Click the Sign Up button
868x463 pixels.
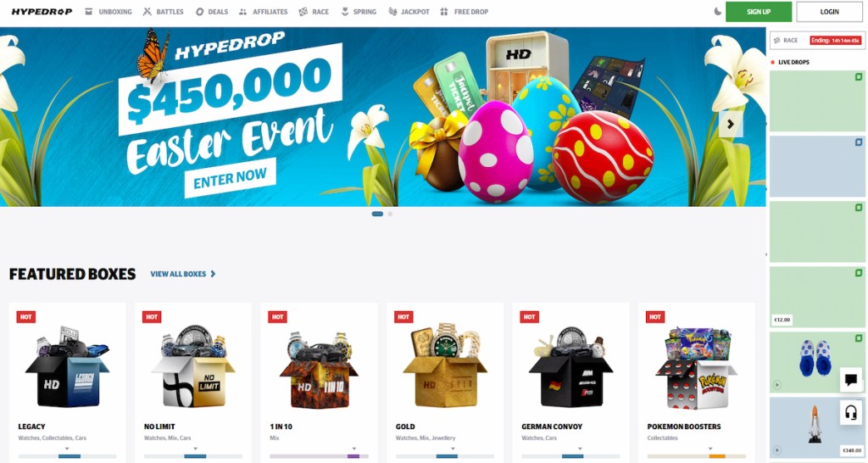[759, 12]
